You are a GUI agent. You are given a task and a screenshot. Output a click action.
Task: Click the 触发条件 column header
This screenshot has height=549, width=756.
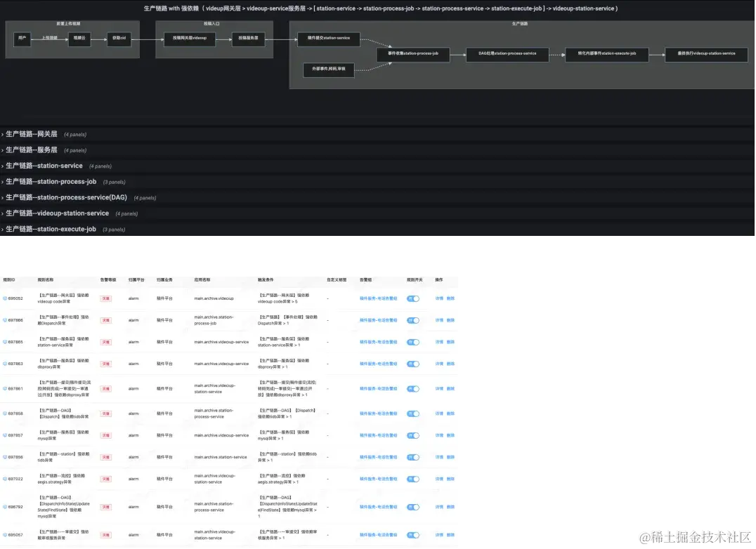click(266, 280)
